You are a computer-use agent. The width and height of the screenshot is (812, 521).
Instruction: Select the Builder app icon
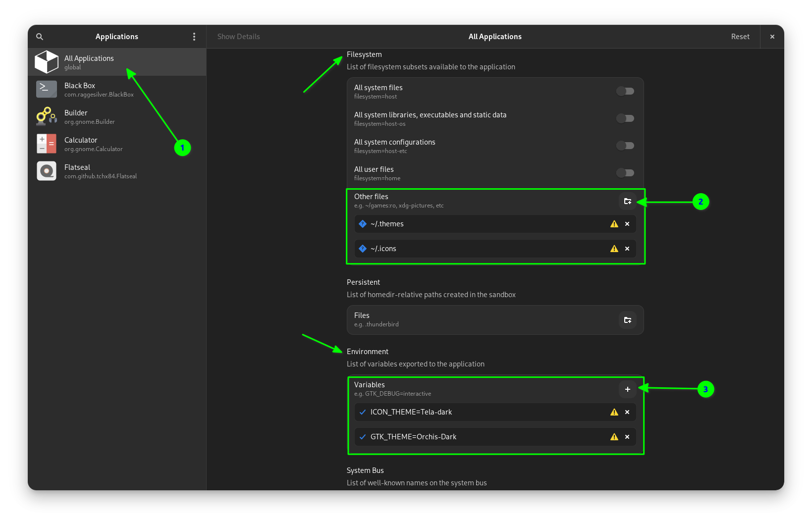(x=47, y=116)
